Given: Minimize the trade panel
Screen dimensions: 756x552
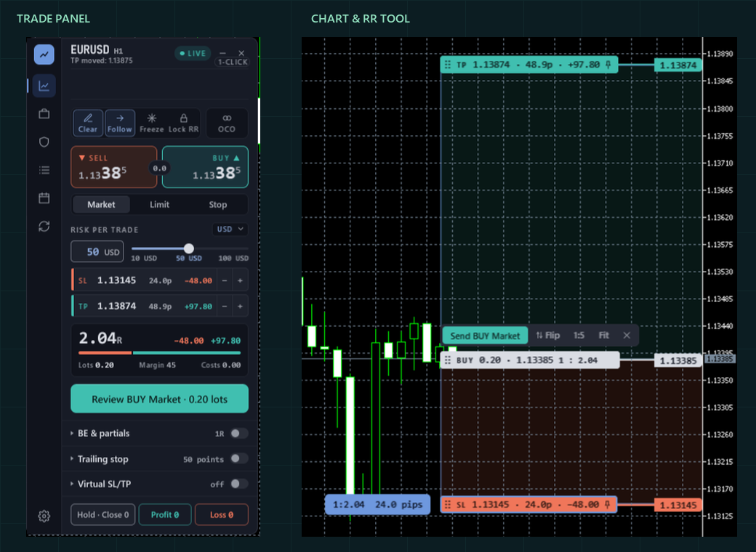Looking at the screenshot, I should 222,53.
